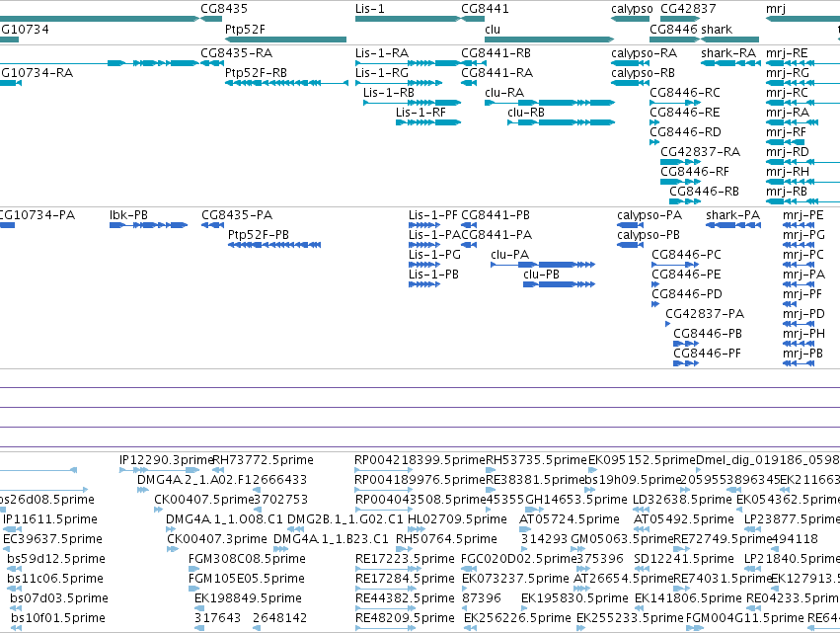Select the Lis-1-RG transcript label
840x633 pixels.
point(382,73)
